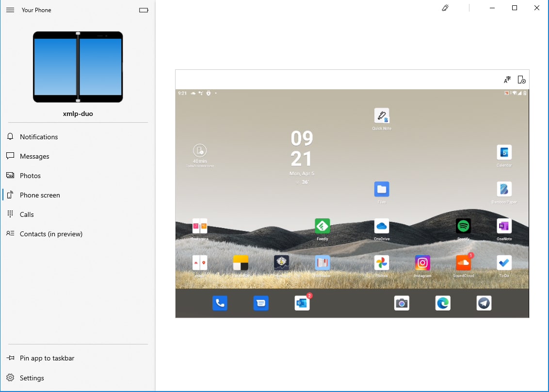Click the disconnect phone screen icon
The image size is (549, 392).
tap(522, 80)
